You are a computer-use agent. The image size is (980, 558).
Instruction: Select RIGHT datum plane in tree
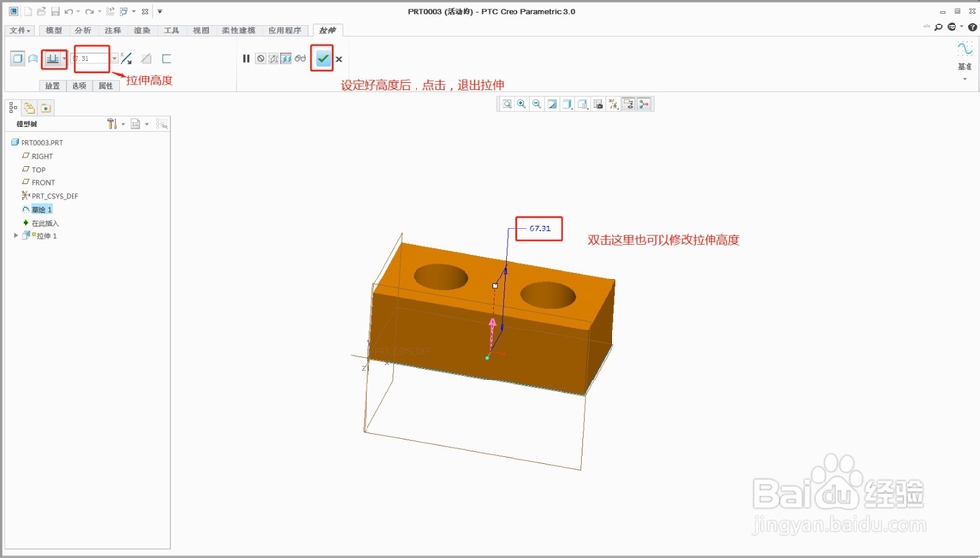click(x=37, y=156)
